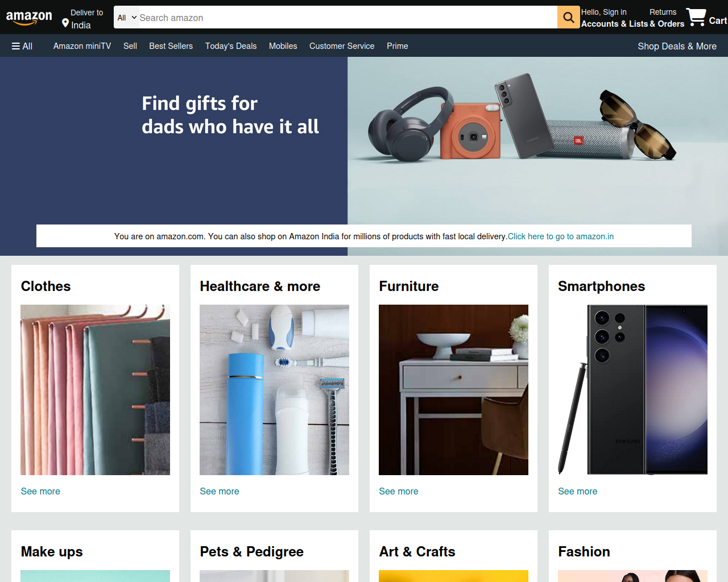Select Customer Service in nav bar

click(x=342, y=46)
